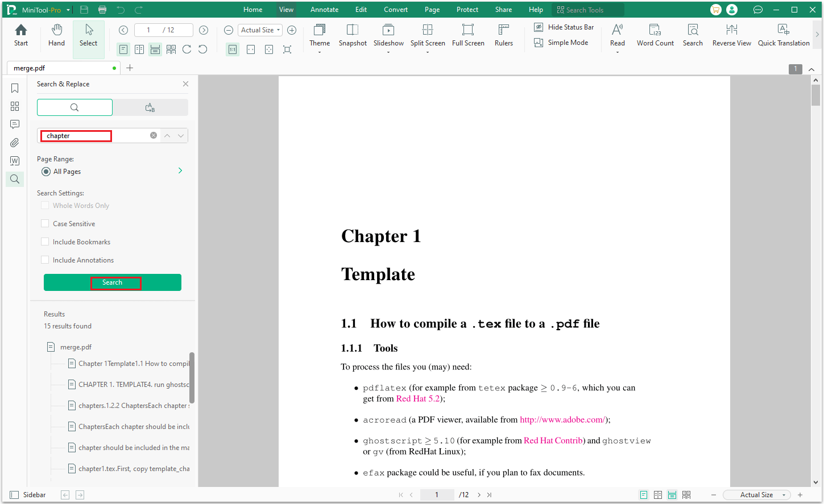Toggle continuous scrolling in the status bar
The image size is (824, 504).
tap(672, 495)
